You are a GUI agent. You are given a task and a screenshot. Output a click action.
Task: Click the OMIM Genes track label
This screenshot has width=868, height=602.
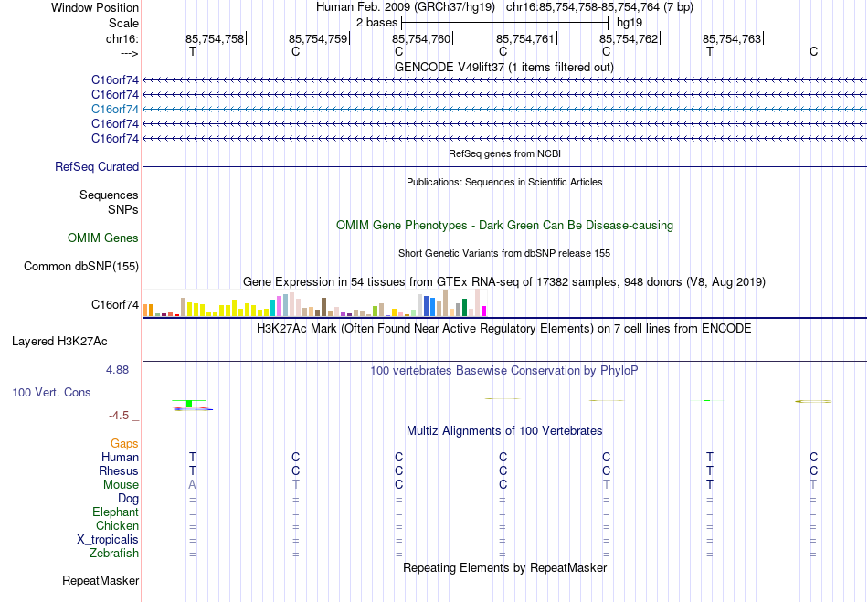tap(103, 238)
